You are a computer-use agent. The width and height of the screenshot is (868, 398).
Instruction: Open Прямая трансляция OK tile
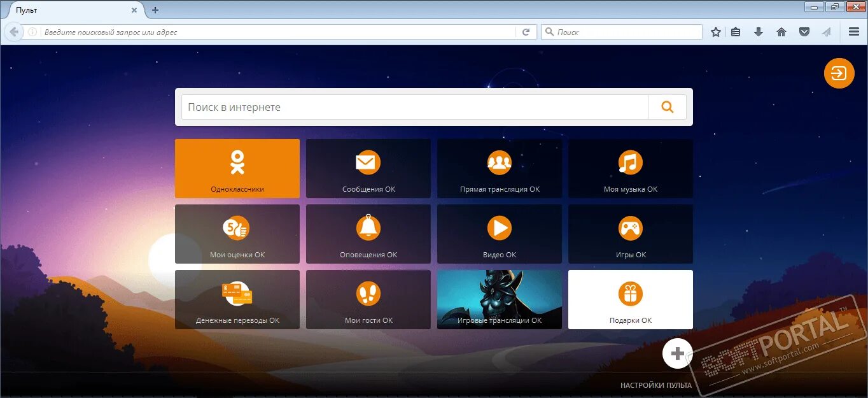pos(500,169)
